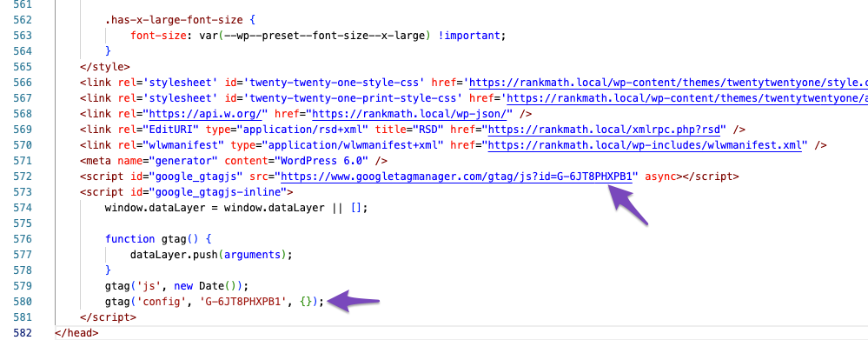Image resolution: width=868 pixels, height=340 pixels.
Task: Click the id 'twenty-twenty-one-print-style-css' value
Action: coord(353,99)
